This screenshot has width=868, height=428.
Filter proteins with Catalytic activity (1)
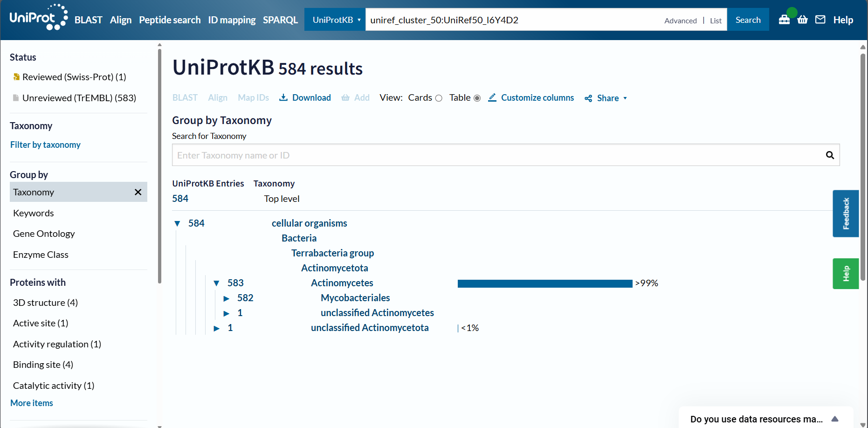click(x=54, y=386)
